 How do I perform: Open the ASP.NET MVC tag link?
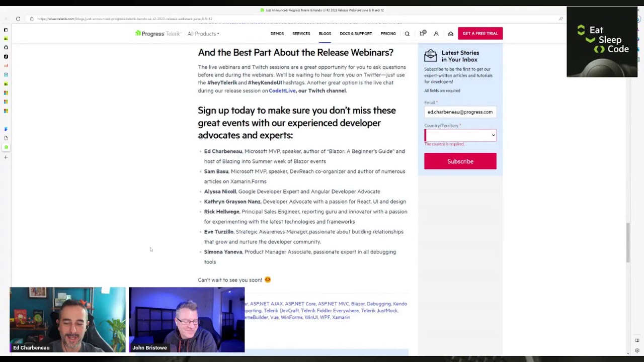[x=333, y=304]
